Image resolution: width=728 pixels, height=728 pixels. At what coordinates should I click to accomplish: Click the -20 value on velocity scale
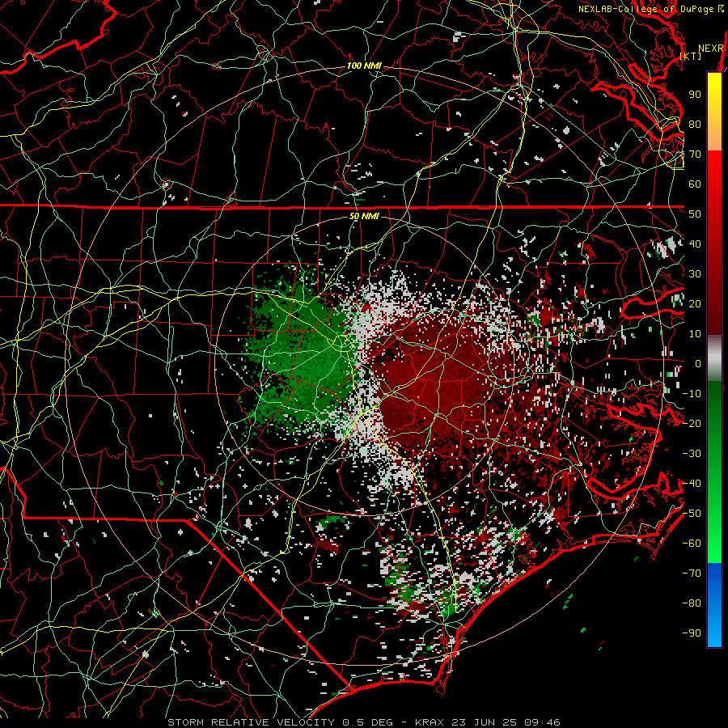coord(692,423)
